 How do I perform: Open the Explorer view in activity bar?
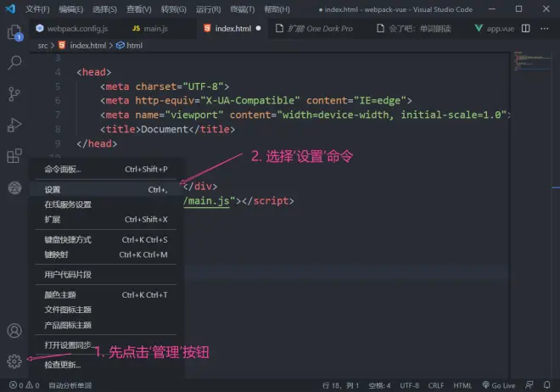pos(14,33)
